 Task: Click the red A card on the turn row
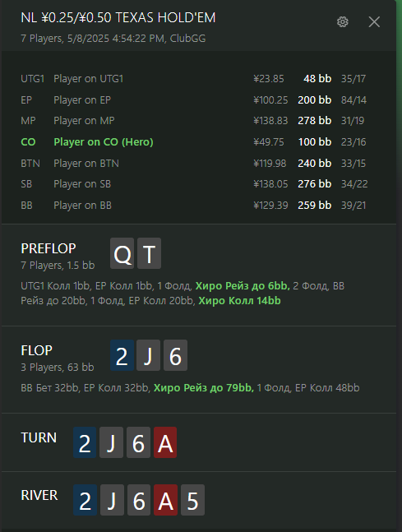pyautogui.click(x=165, y=442)
